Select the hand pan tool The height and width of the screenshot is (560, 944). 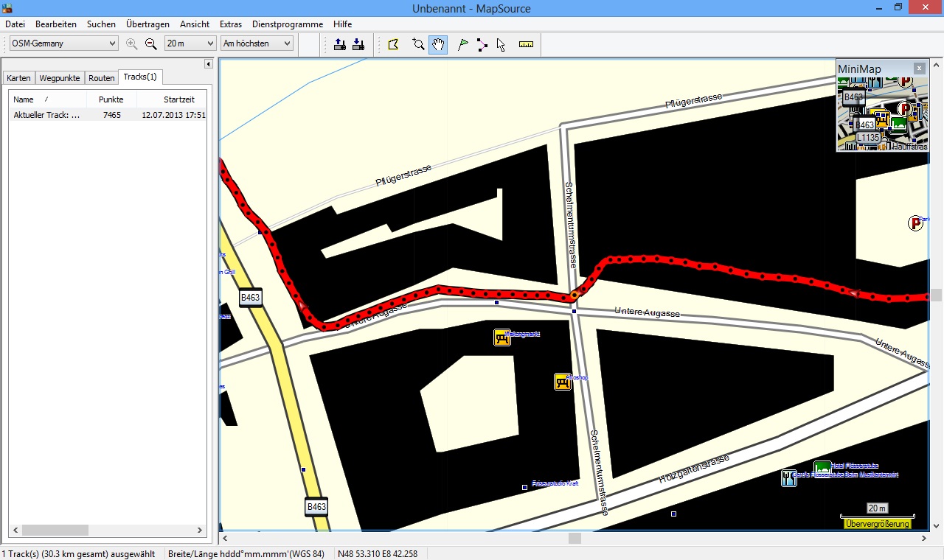[x=438, y=44]
